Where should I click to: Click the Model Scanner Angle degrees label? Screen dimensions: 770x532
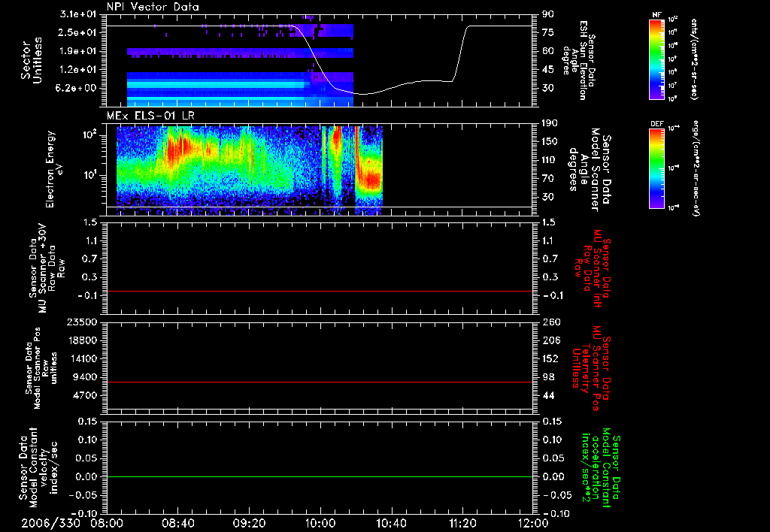pyautogui.click(x=590, y=169)
